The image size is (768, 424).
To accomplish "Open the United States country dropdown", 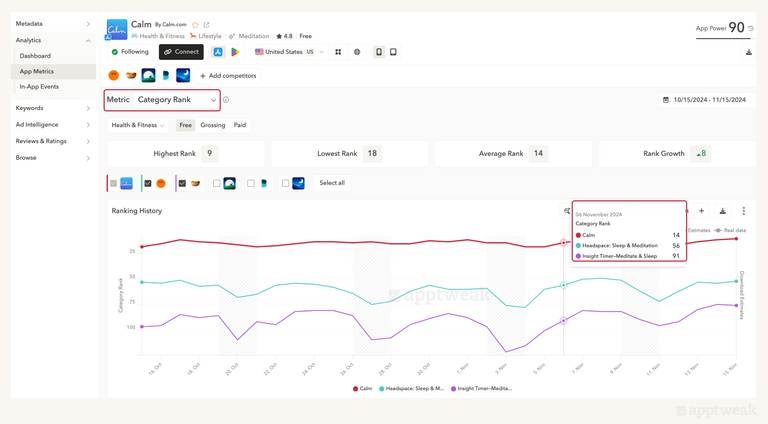I will (289, 52).
